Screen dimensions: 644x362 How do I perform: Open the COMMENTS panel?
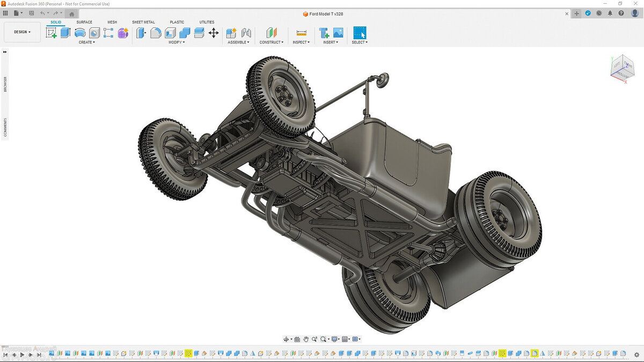[5, 127]
